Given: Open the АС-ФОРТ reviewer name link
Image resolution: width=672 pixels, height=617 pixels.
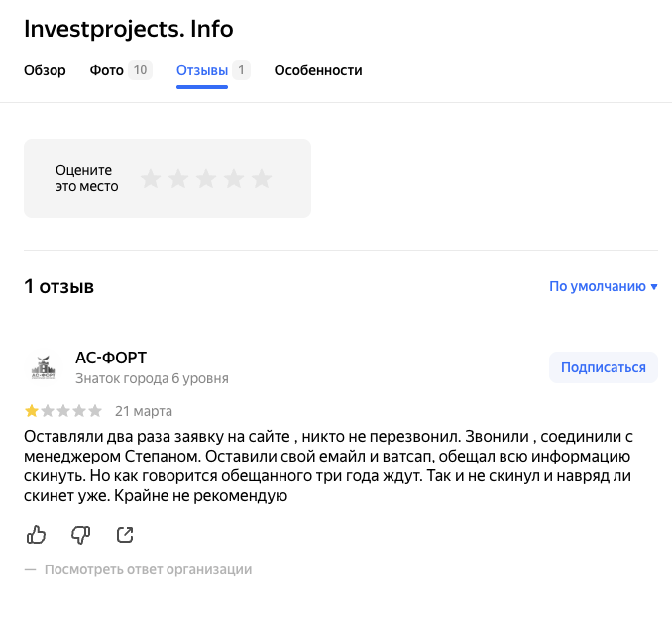Looking at the screenshot, I should tap(111, 358).
